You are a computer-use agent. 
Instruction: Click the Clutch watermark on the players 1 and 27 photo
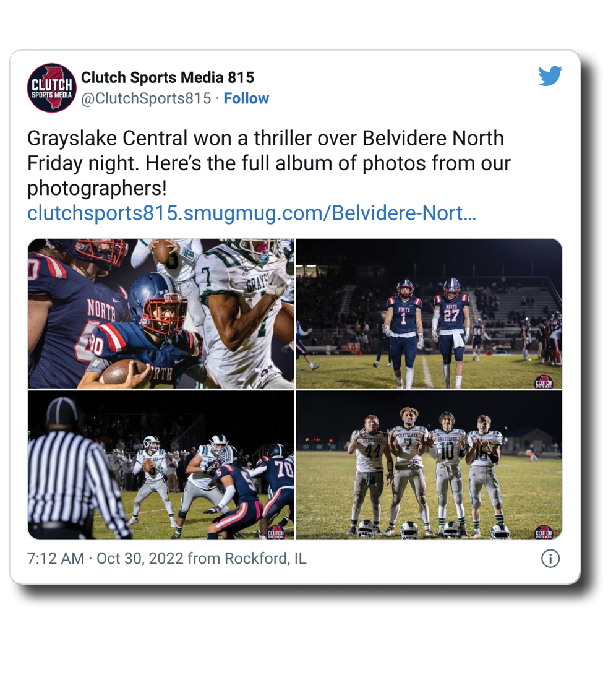[x=543, y=382]
